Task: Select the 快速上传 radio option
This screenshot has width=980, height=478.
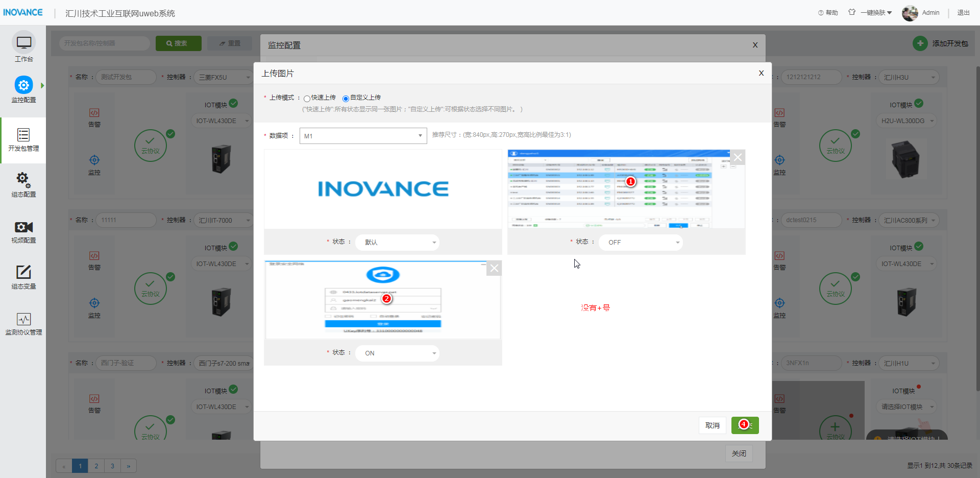Action: click(x=307, y=99)
